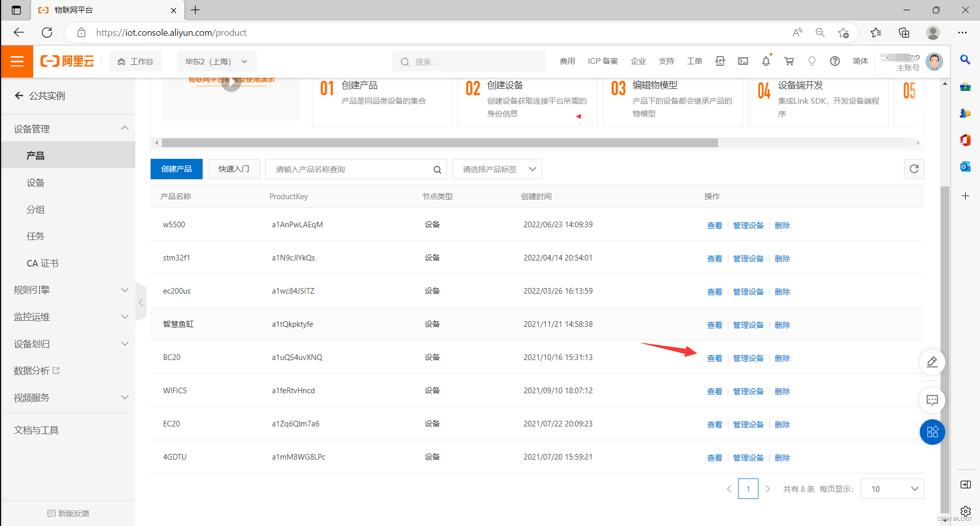Focus the top console search box
The image size is (980, 526).
(x=469, y=61)
